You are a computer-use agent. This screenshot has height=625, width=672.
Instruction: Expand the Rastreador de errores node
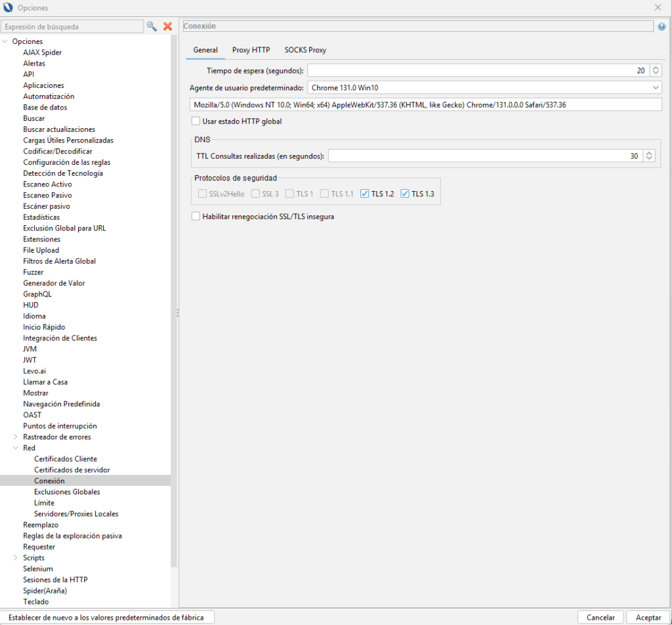pos(16,437)
